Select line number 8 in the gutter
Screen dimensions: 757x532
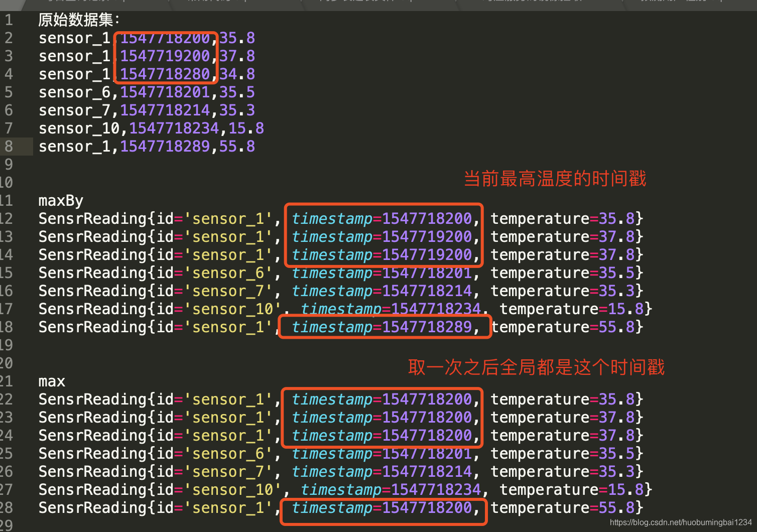click(9, 146)
